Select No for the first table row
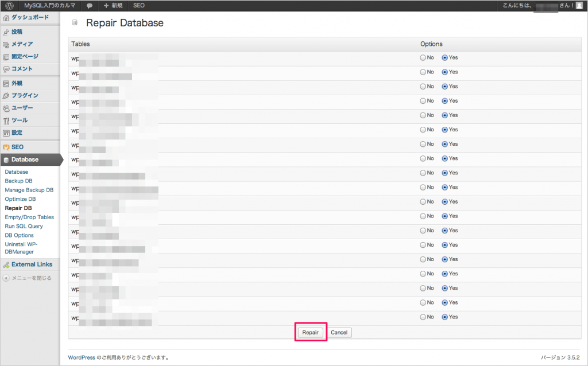Viewport: 588px width, 366px height. click(423, 58)
